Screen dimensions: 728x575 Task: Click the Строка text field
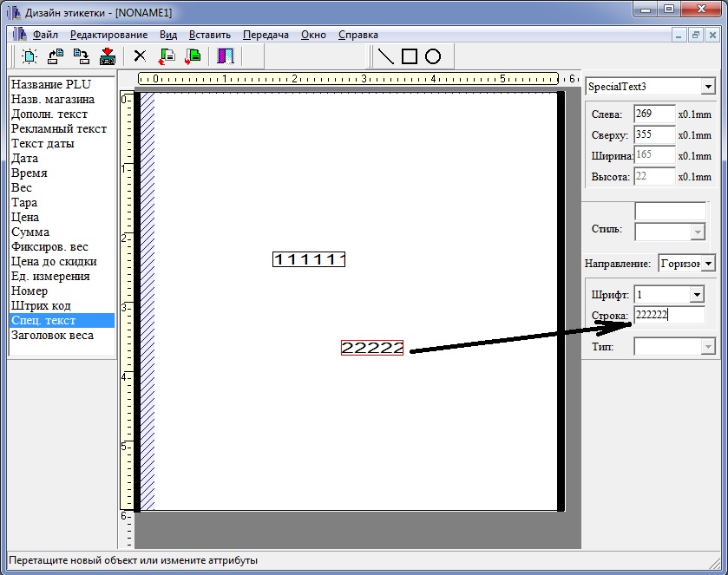tap(668, 315)
